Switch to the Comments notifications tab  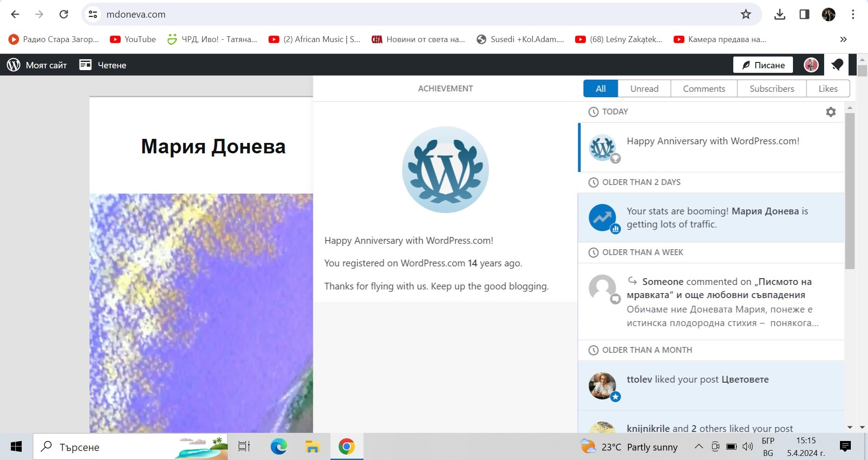click(x=703, y=89)
